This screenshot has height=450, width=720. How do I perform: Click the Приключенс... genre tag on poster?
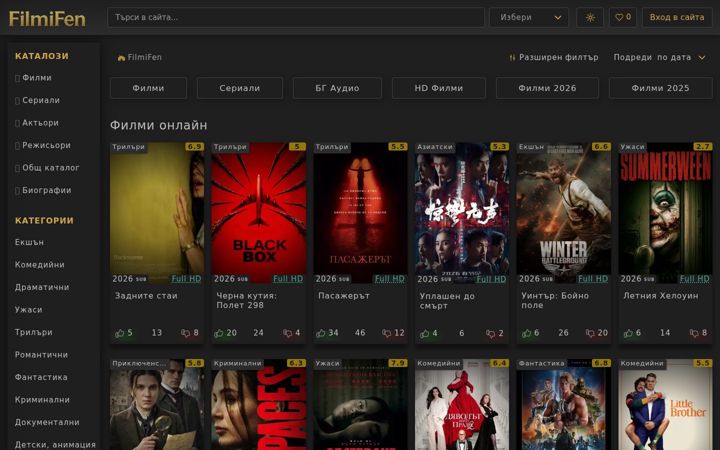coord(139,363)
